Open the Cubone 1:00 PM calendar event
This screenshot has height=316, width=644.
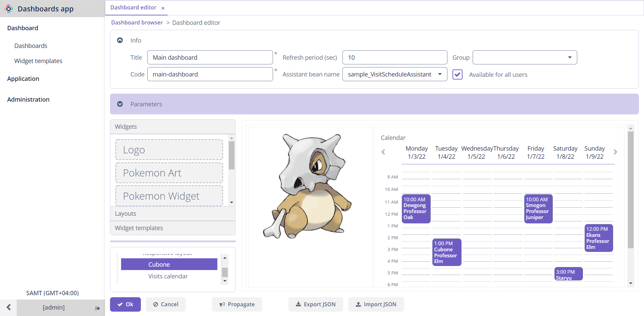pyautogui.click(x=446, y=252)
